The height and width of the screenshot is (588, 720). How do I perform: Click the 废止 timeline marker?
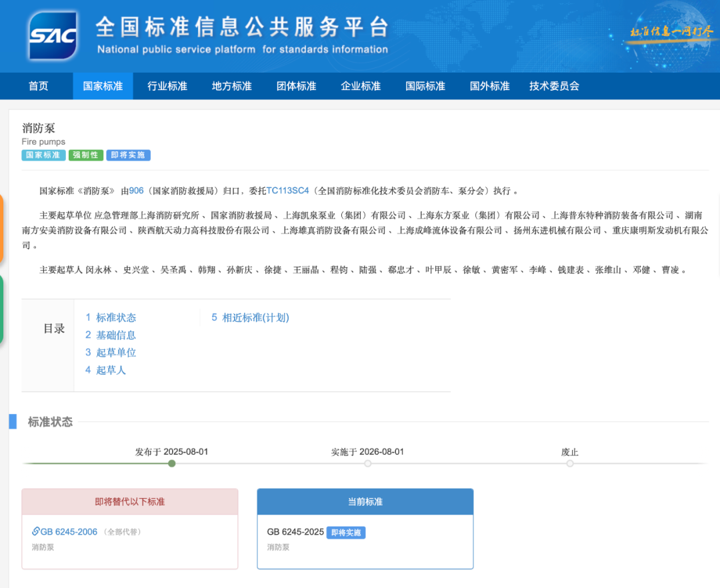point(570,463)
